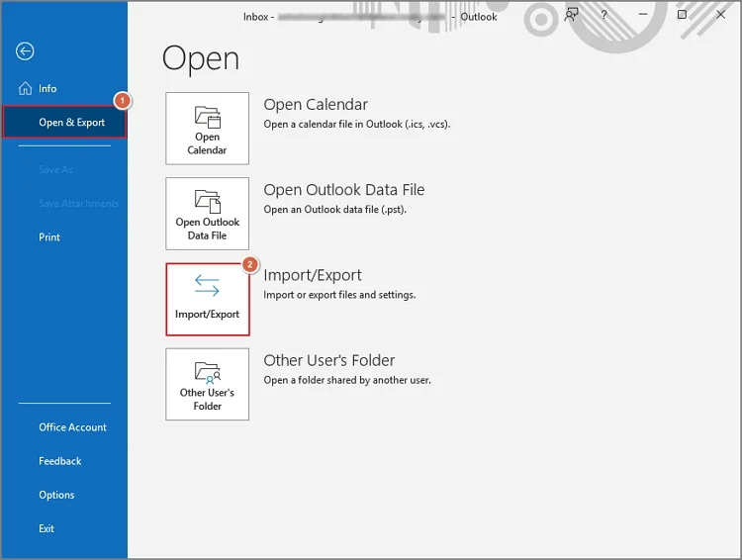Click the Open Outlook Data File tile
This screenshot has height=560, width=742.
coord(208,214)
